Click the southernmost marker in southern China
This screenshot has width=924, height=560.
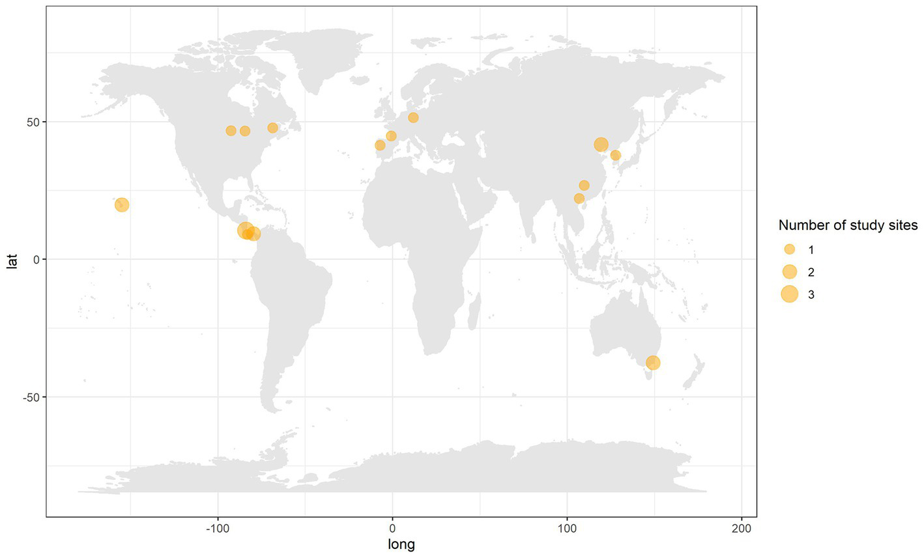click(579, 198)
